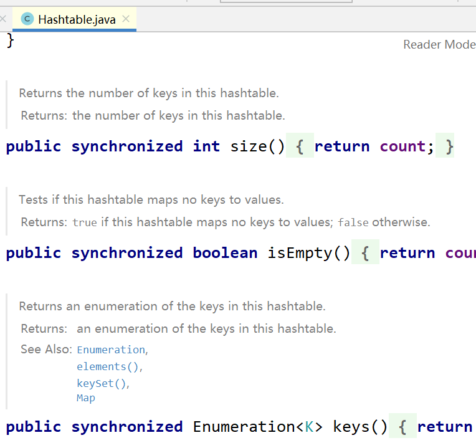Screen dimensions: 476x448
Task: Expand folded keys() method body brace
Action: click(x=402, y=427)
